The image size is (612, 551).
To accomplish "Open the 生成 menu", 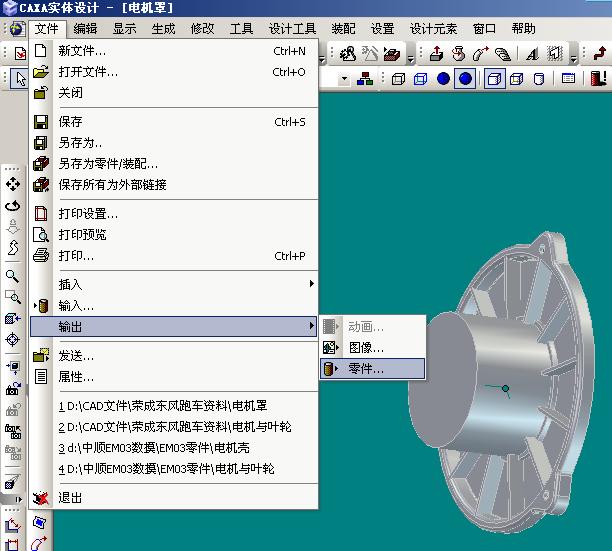I will pyautogui.click(x=163, y=29).
